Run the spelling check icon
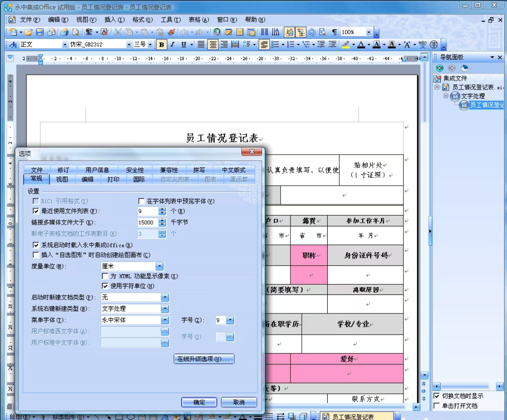 tap(104, 32)
